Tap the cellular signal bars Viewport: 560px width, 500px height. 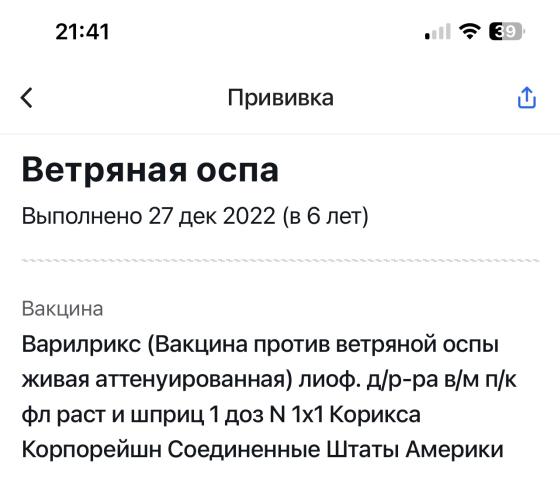tap(438, 31)
